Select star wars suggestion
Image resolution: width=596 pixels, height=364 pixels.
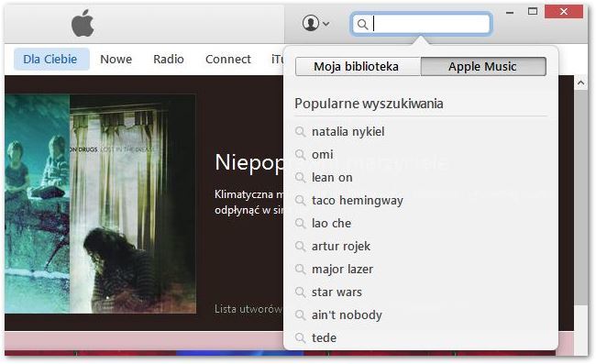(x=337, y=292)
